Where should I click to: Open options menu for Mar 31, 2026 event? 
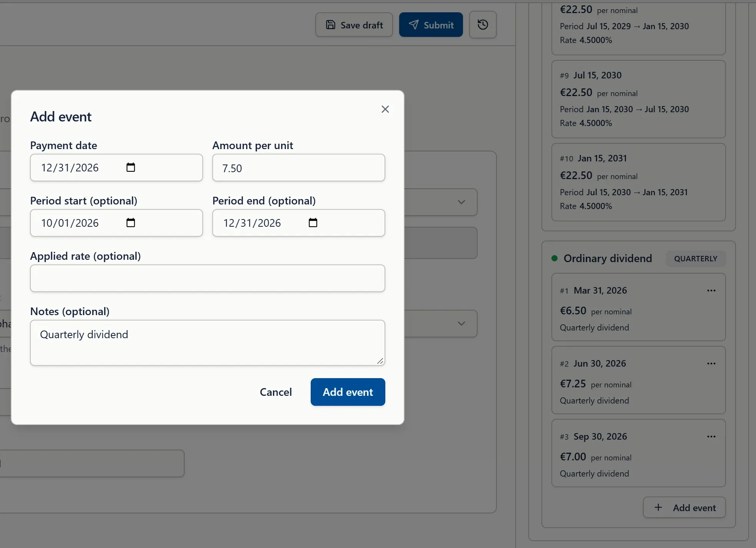[x=711, y=291]
